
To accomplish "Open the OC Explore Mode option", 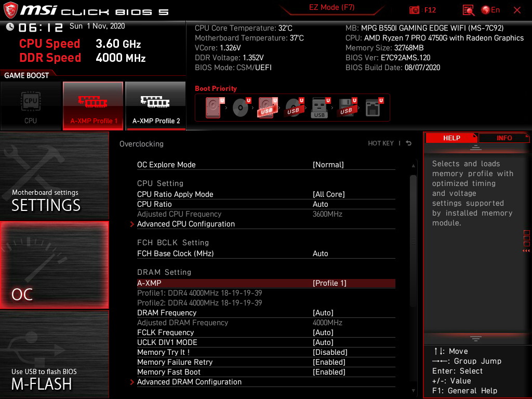I will tap(266, 165).
